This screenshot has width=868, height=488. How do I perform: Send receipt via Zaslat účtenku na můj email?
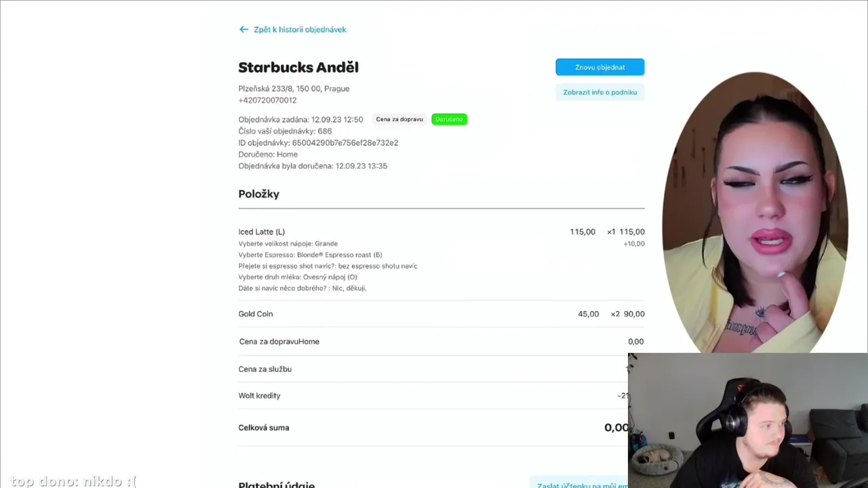coord(582,484)
